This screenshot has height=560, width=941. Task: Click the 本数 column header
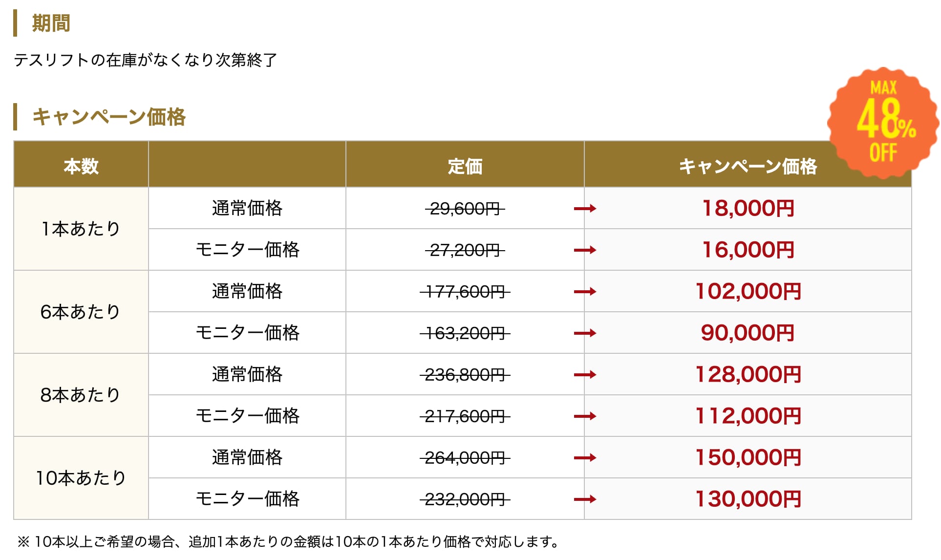(81, 166)
